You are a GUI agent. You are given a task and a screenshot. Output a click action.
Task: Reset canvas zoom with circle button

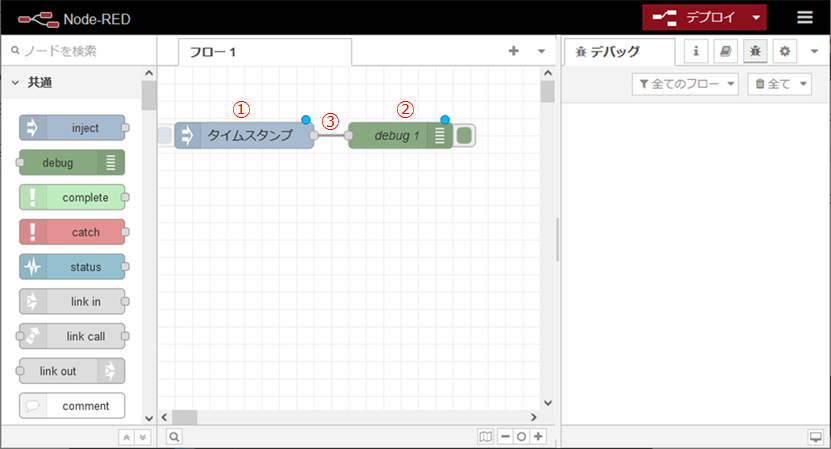click(x=521, y=437)
